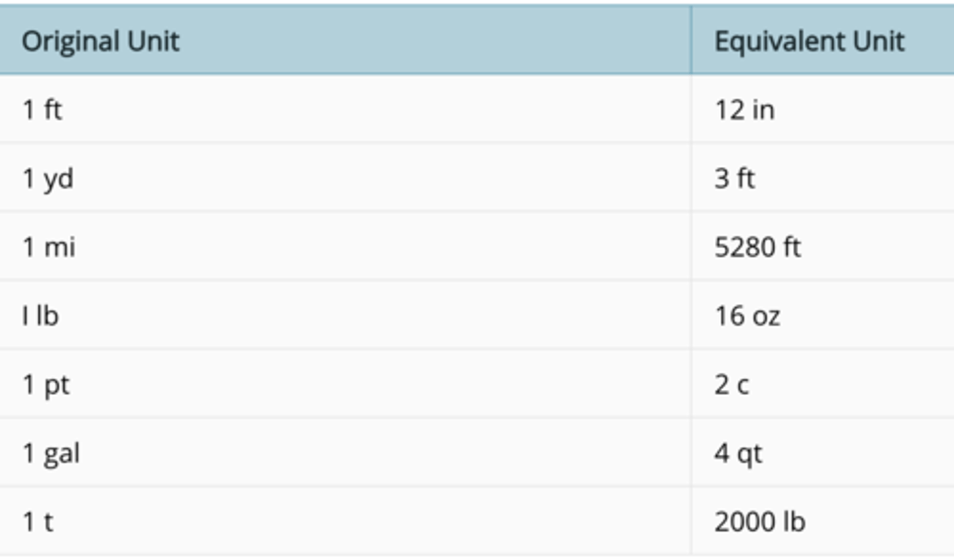The image size is (954, 560).
Task: Click the "16 oz" cell
Action: pyautogui.click(x=747, y=316)
